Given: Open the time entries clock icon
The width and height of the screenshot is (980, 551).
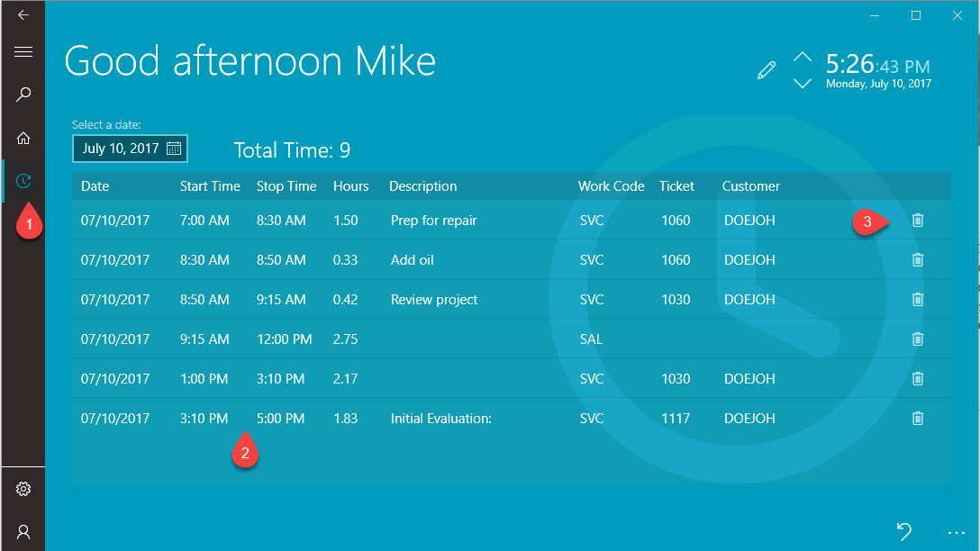Looking at the screenshot, I should (23, 181).
